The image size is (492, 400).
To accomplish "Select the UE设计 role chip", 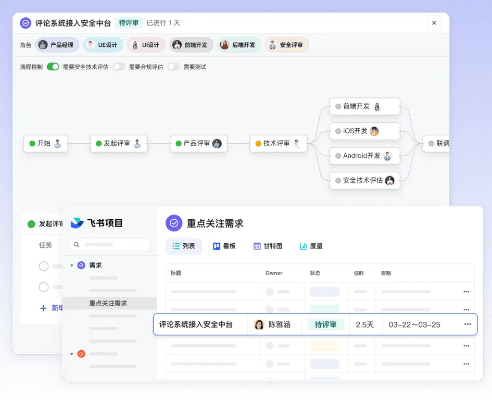I will [x=103, y=45].
